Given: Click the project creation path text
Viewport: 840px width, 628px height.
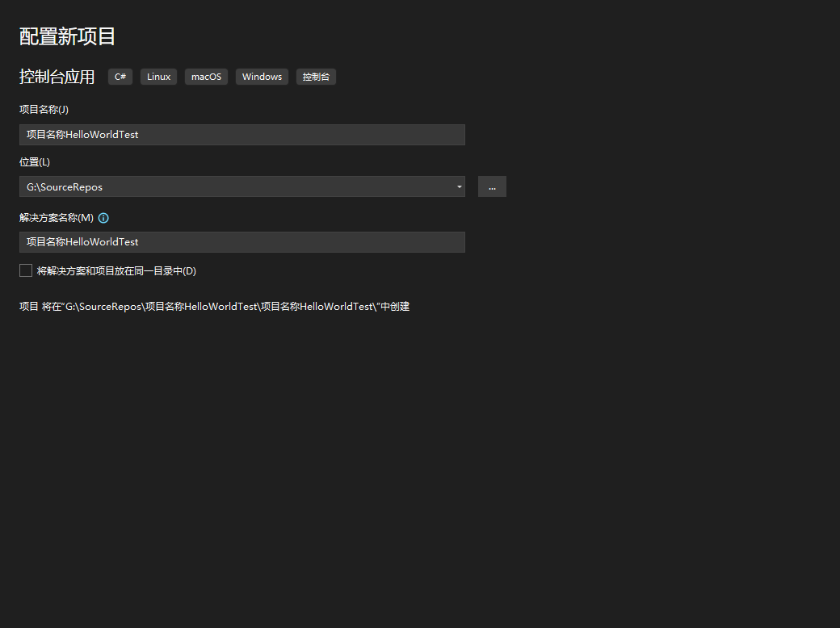Looking at the screenshot, I should 214,307.
